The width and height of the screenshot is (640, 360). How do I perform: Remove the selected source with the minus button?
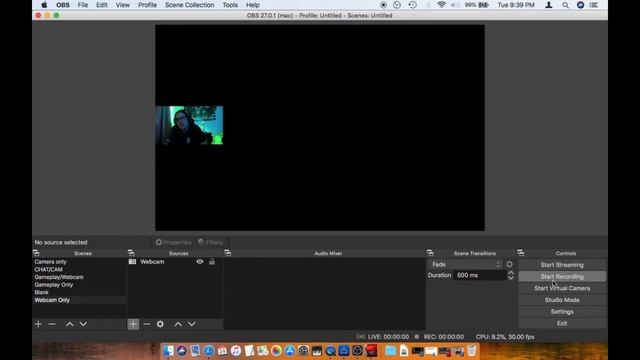[147, 324]
